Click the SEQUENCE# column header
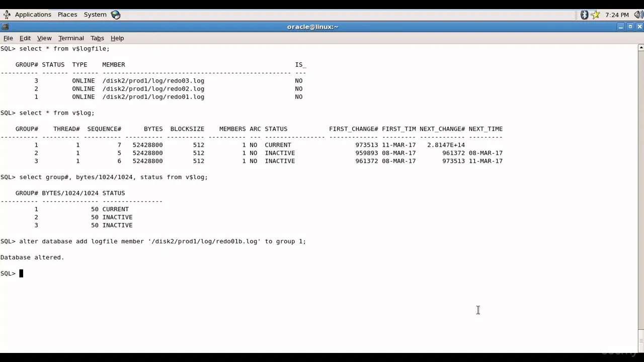The width and height of the screenshot is (644, 362). click(x=104, y=129)
